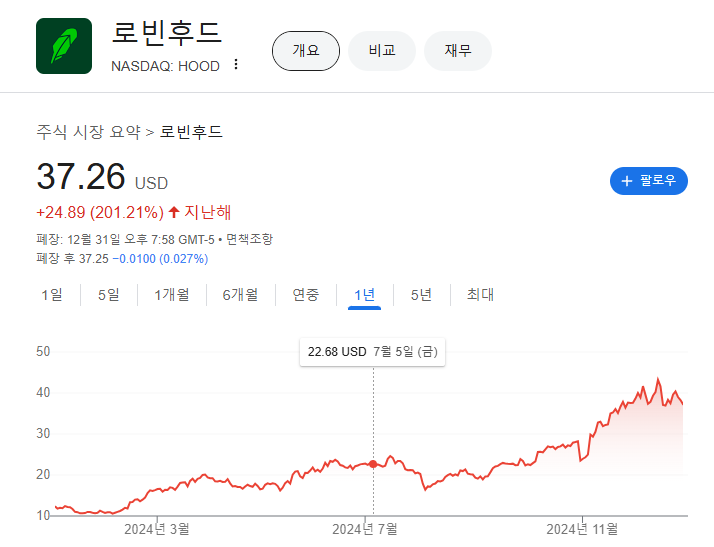Open the 면책조항 disclaimer link
Viewport: 714px width, 547px height.
click(x=249, y=239)
